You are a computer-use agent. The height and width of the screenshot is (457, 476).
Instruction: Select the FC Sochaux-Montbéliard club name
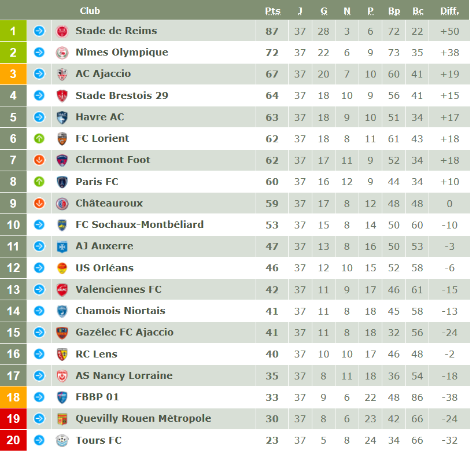139,224
